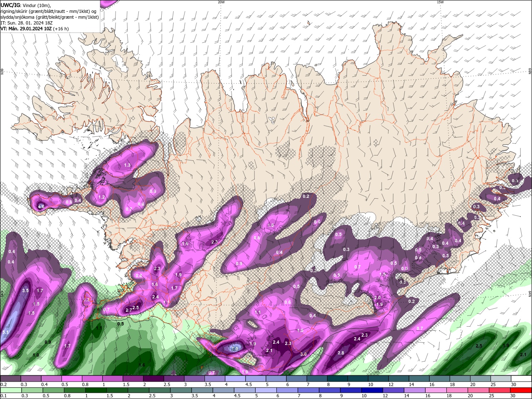Click the '15W' longitude label
This screenshot has height=399, width=532.
[440, 2]
